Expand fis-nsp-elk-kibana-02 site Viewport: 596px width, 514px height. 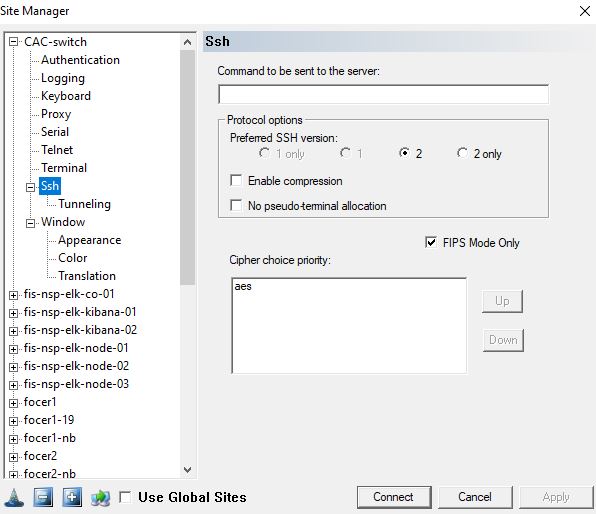(x=13, y=331)
